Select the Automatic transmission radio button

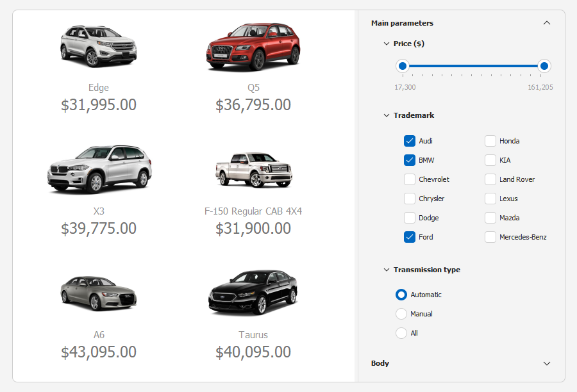(x=401, y=295)
